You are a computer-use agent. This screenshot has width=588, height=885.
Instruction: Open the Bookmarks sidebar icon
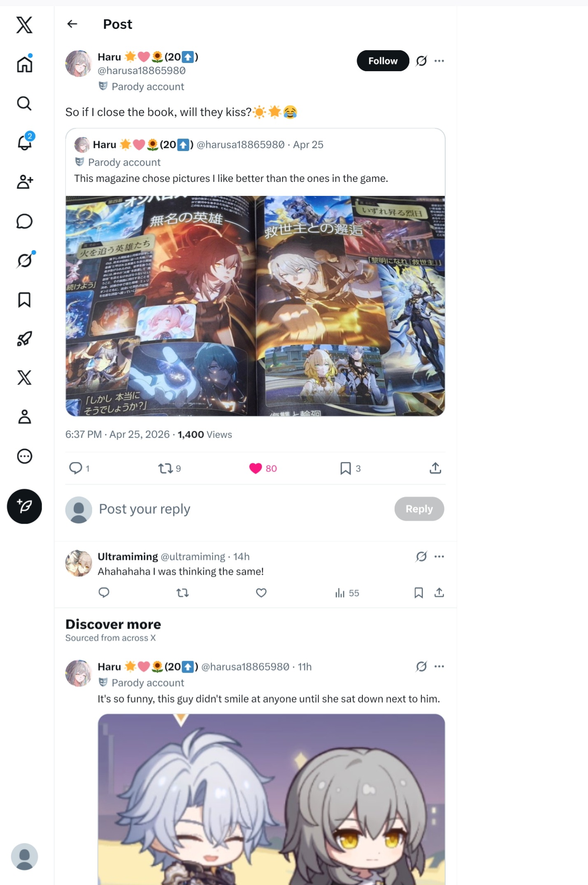tap(24, 300)
